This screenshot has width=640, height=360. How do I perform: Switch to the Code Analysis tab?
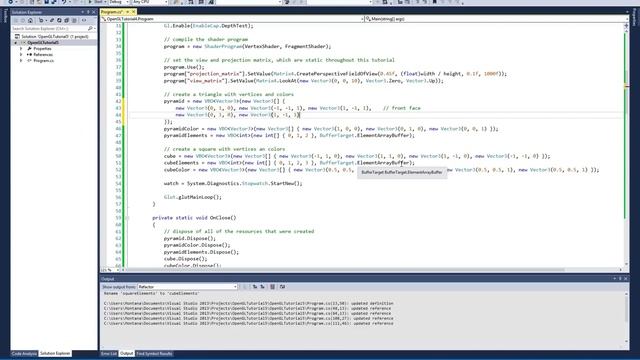coord(24,353)
